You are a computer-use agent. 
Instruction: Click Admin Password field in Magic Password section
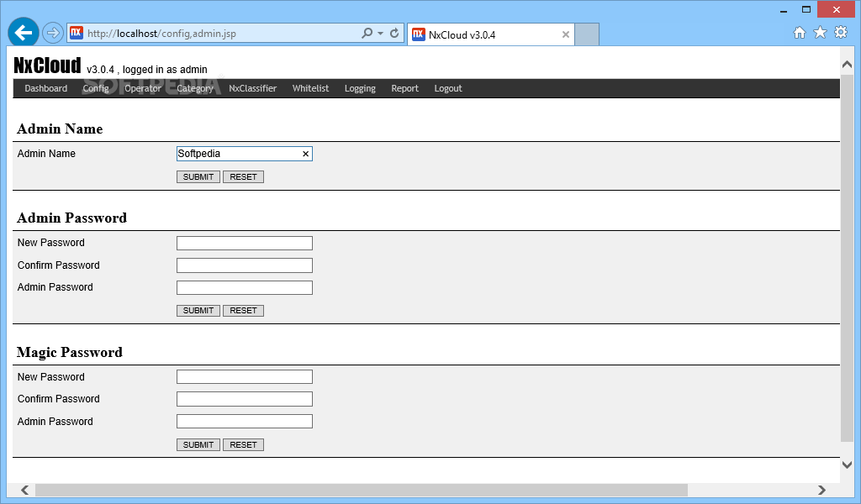(x=245, y=421)
